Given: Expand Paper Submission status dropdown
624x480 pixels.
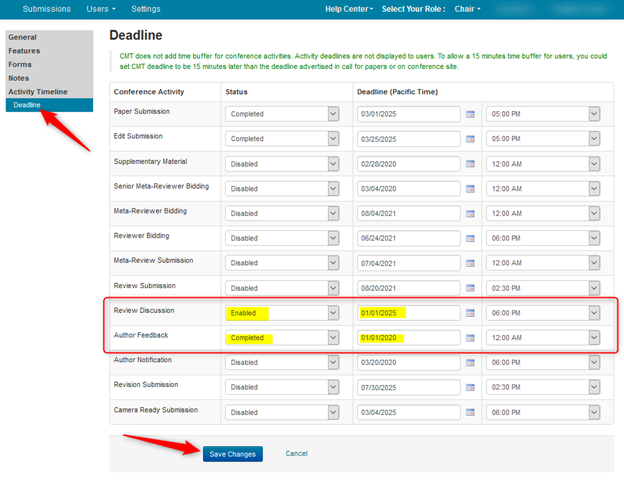Looking at the screenshot, I should [x=333, y=114].
